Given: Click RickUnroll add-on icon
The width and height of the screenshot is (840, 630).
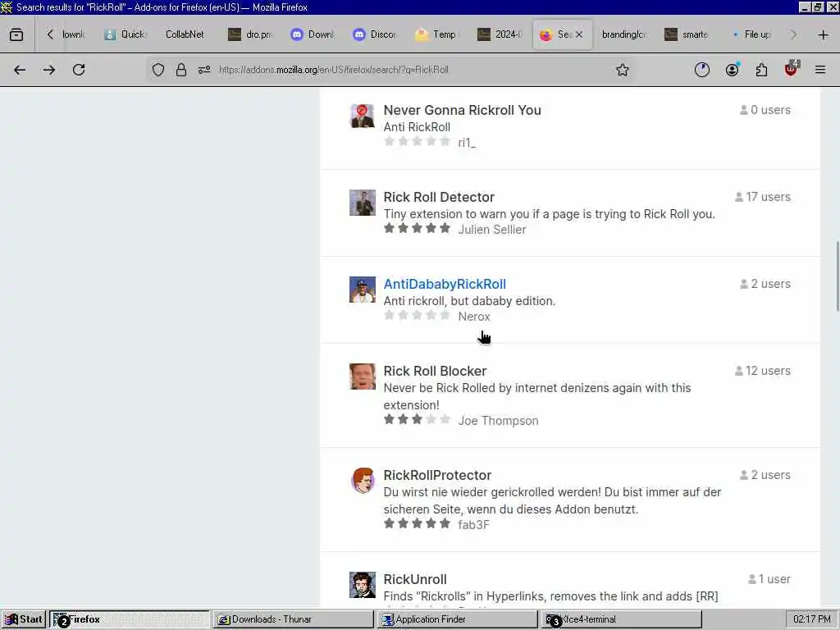Looking at the screenshot, I should 362,585.
